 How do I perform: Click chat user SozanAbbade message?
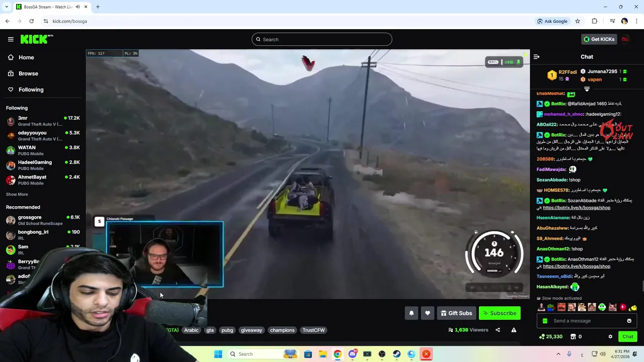coord(558,180)
